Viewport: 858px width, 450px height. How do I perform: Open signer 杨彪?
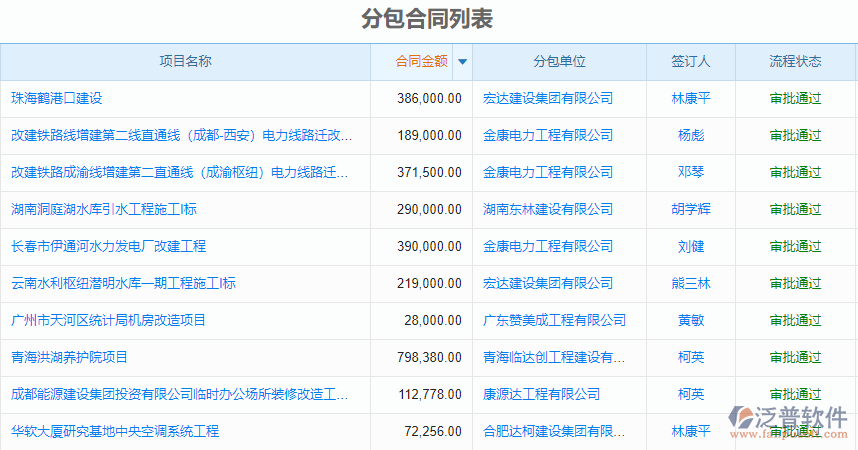click(691, 135)
